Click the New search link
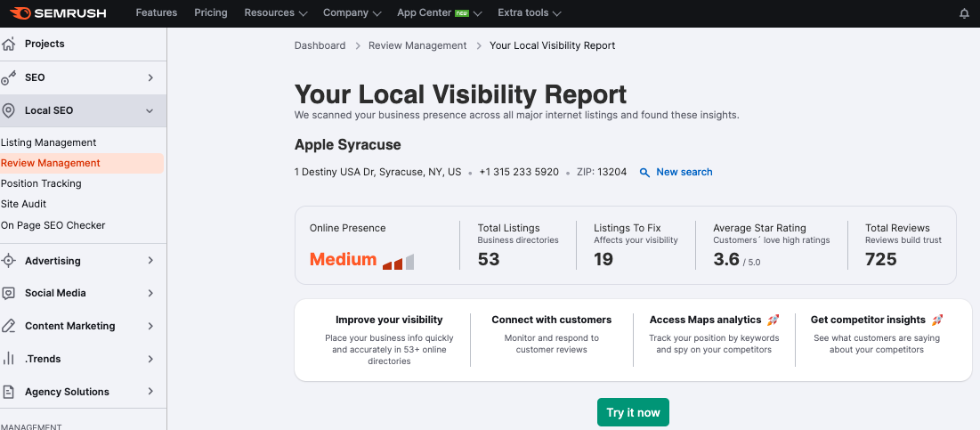This screenshot has height=430, width=980. click(x=684, y=172)
